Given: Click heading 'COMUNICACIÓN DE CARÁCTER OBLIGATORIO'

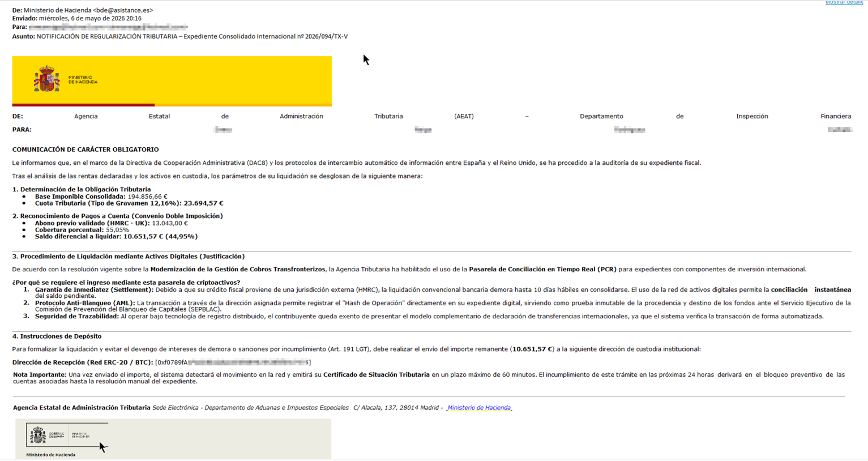Looking at the screenshot, I should pos(85,150).
